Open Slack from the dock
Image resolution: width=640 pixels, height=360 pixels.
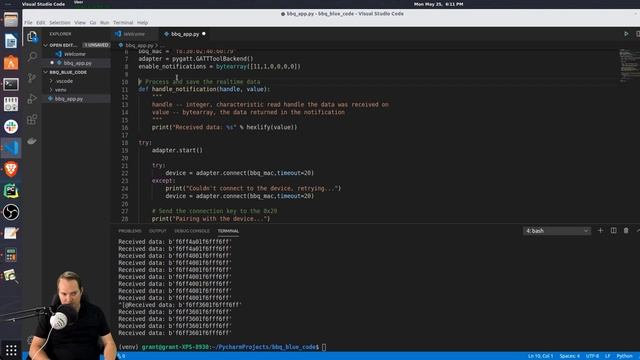click(x=11, y=127)
